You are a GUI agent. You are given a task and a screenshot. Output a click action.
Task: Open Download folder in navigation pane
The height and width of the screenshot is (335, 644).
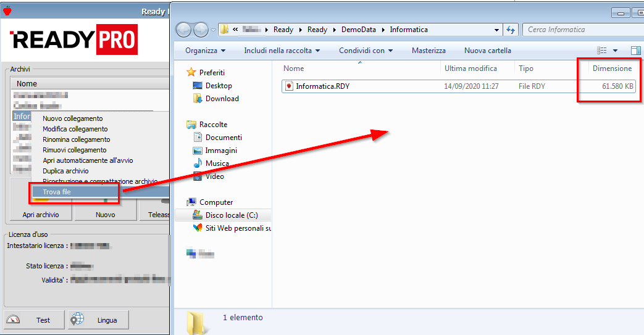pyautogui.click(x=222, y=99)
